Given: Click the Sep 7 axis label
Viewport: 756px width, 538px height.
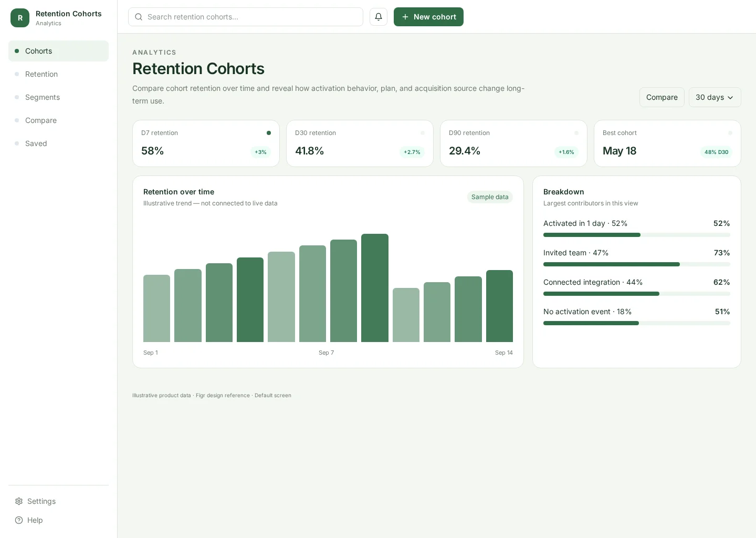Looking at the screenshot, I should (x=326, y=353).
